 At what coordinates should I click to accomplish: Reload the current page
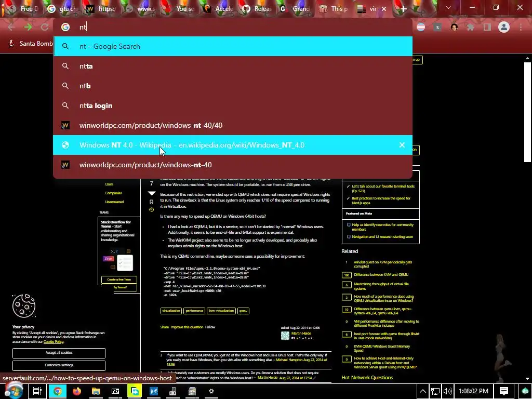point(45,27)
